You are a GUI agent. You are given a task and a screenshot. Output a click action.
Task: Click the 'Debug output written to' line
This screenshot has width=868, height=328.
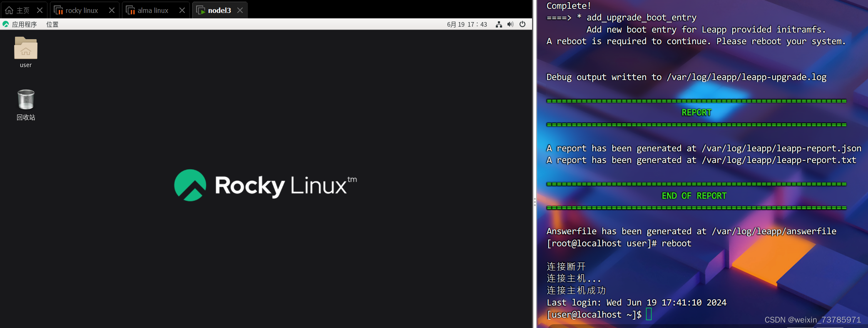click(x=686, y=77)
